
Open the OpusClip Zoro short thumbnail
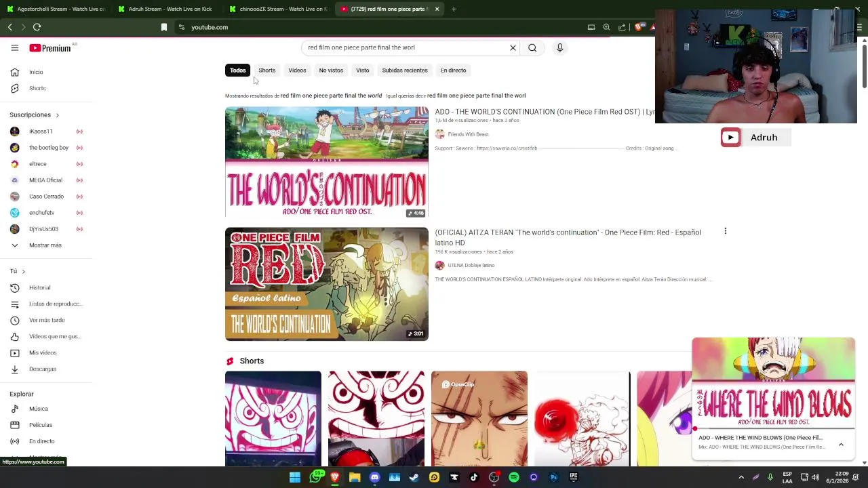click(479, 419)
